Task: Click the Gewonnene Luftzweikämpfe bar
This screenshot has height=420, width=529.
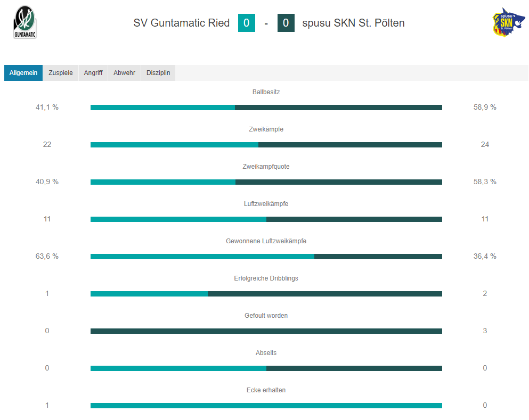Action: (x=266, y=257)
